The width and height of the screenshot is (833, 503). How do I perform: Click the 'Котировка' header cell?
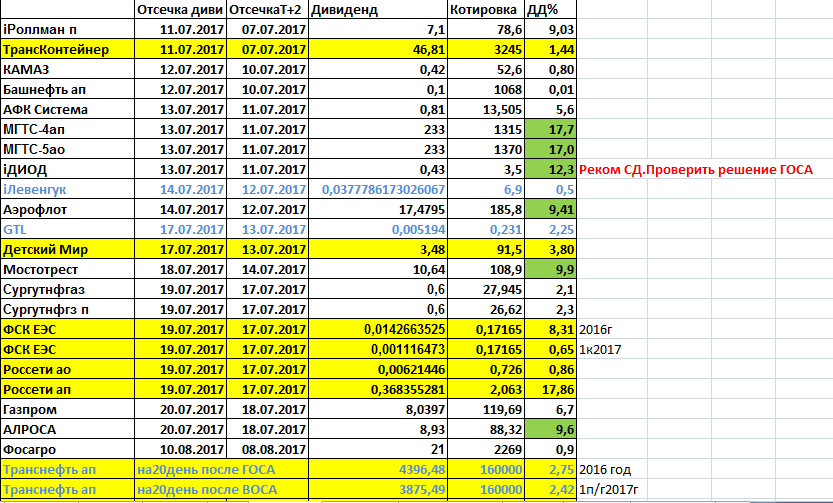coord(486,10)
